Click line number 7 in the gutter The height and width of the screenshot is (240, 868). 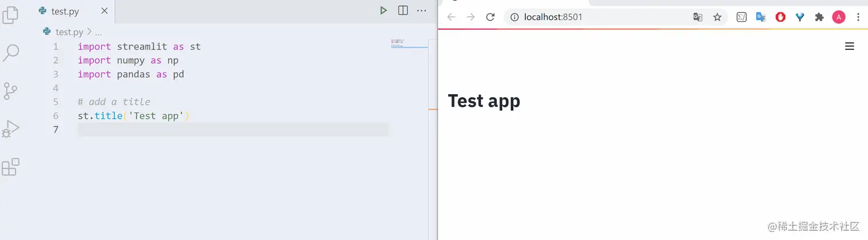pyautogui.click(x=56, y=129)
